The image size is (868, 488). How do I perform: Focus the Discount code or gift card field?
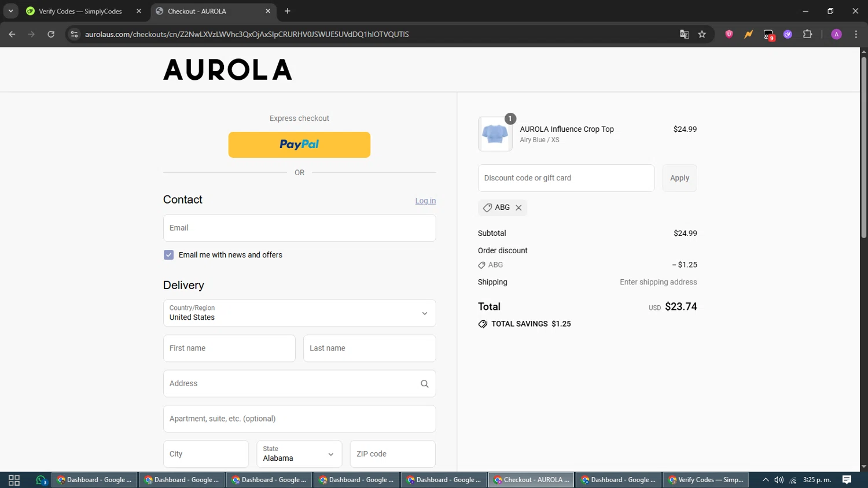pos(566,178)
